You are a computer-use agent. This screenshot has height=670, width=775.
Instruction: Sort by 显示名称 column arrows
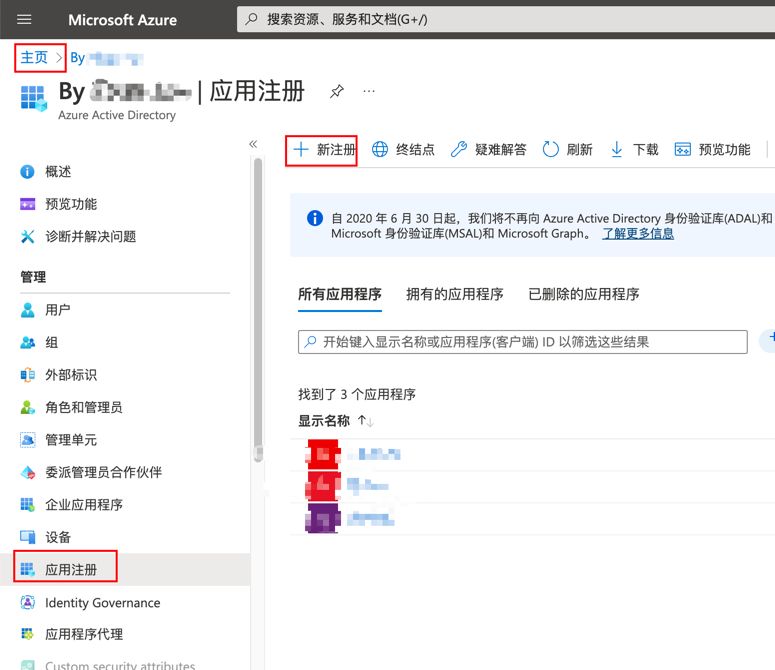pos(365,421)
